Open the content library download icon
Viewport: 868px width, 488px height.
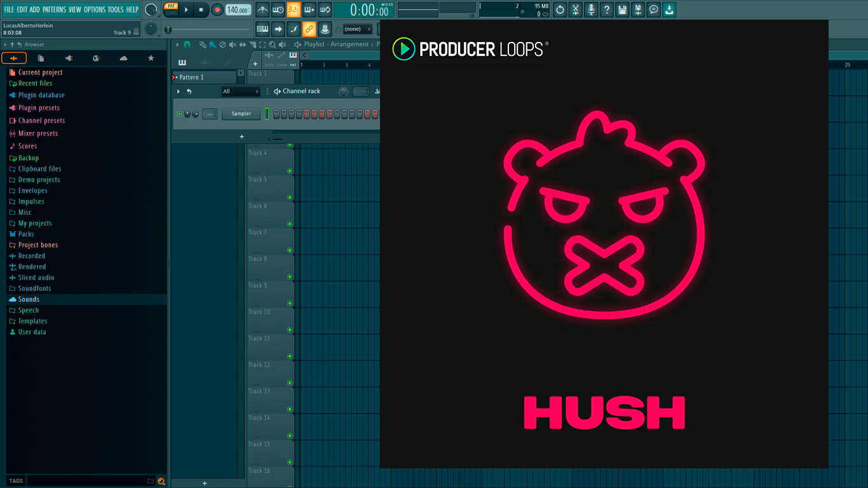point(669,10)
